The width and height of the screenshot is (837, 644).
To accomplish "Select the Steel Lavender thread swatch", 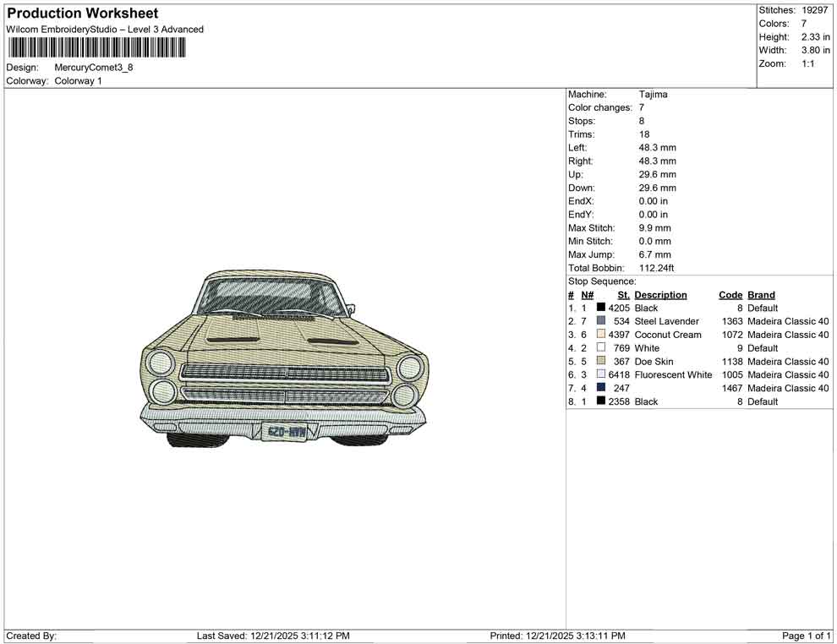I will (x=601, y=321).
